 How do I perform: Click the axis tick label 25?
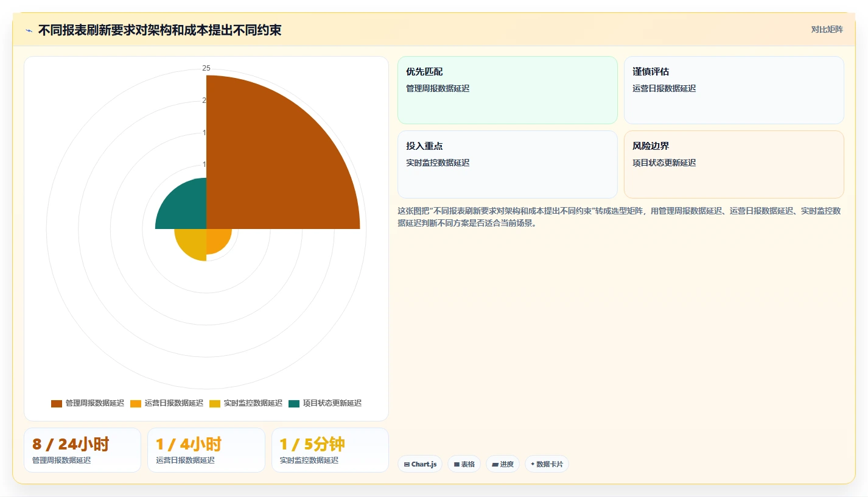pos(206,68)
